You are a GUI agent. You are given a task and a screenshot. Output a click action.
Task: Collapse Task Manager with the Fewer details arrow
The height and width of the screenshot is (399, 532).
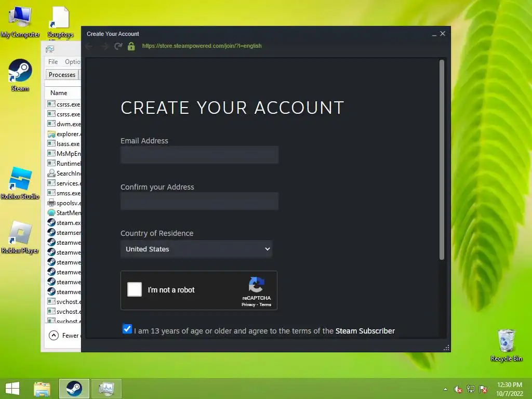[x=54, y=335]
